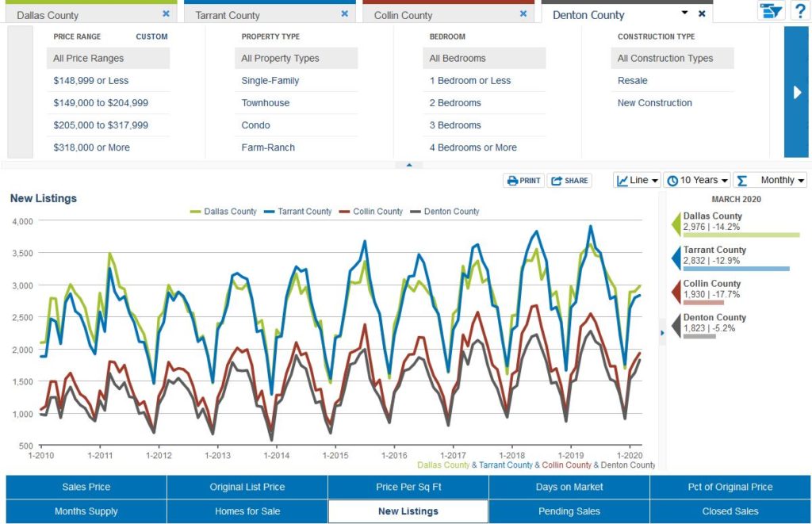Click the right arrow to show more filters
The image size is (812, 524).
coord(796,92)
